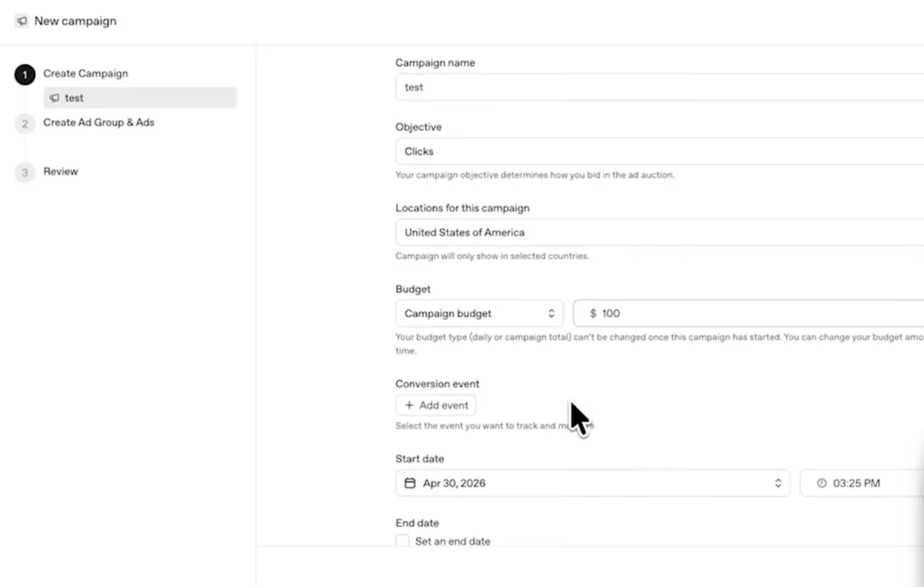Select the step 3 Review circle indicator

(24, 172)
